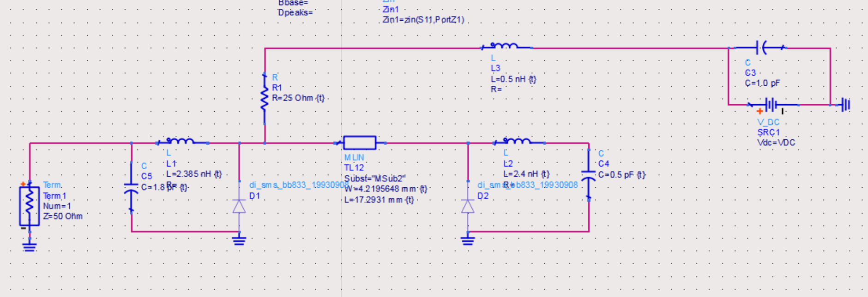868x297 pixels.
Task: Click the Term1 instance name label
Action: [54, 196]
